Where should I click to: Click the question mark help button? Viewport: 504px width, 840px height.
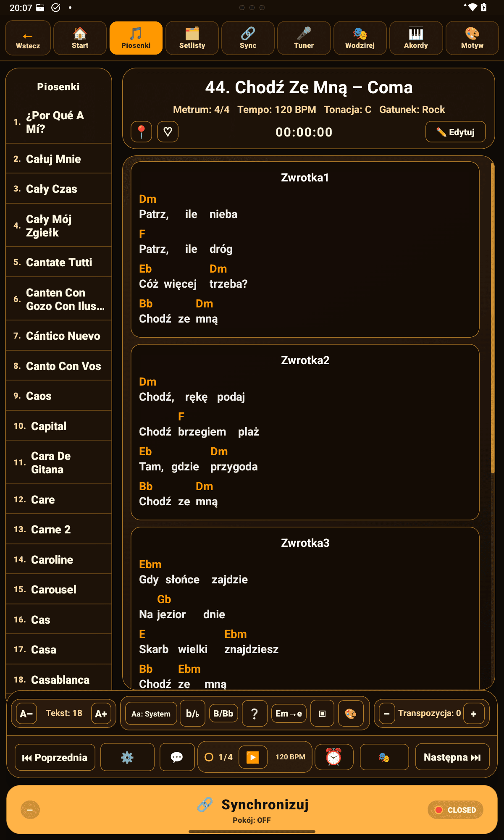[255, 714]
